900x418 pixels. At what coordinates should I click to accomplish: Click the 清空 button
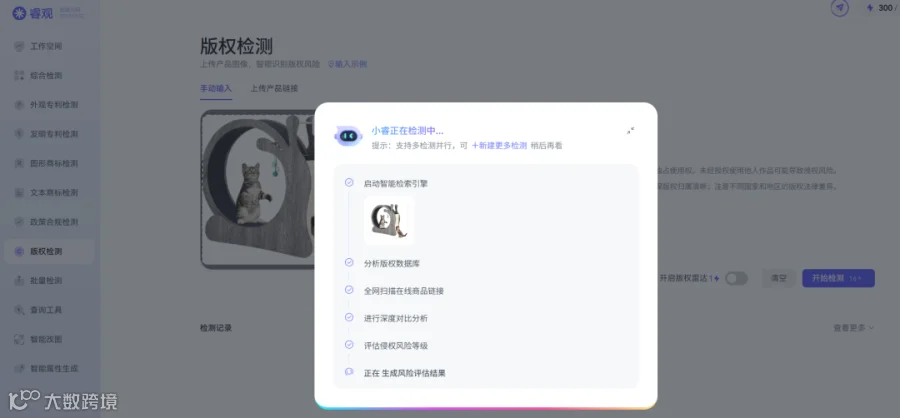click(778, 278)
